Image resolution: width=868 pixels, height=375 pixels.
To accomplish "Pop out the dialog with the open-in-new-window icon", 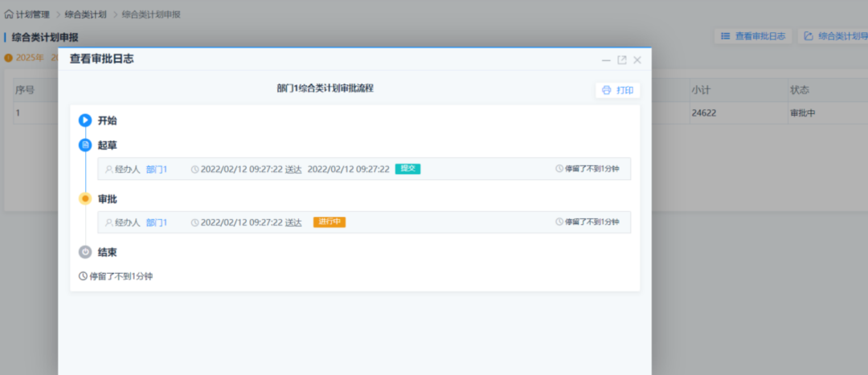I will click(x=621, y=60).
